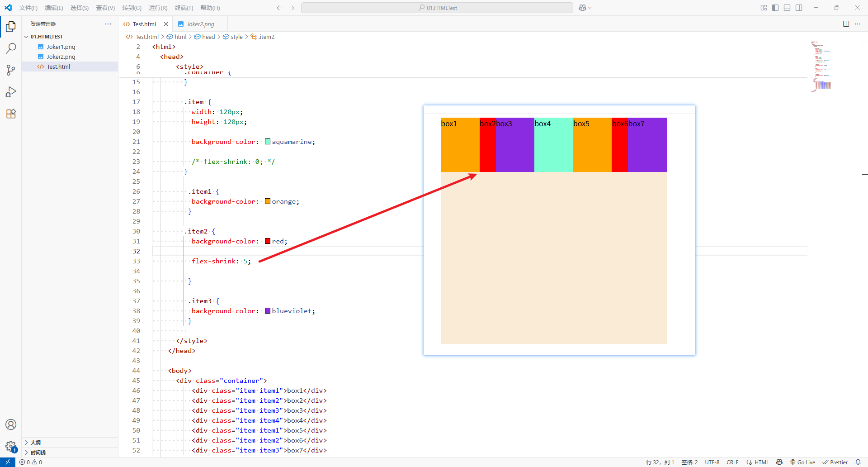The image size is (868, 467).
Task: Click the aquamarine color swatch on line 21
Action: pyautogui.click(x=268, y=142)
